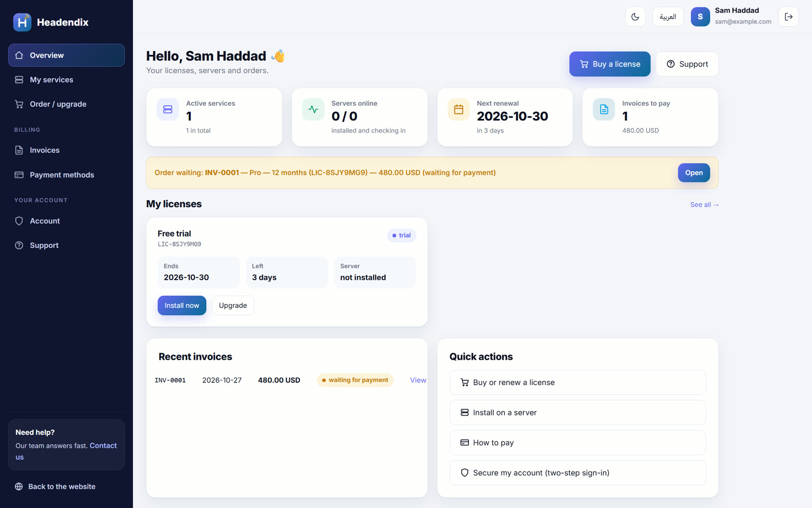Open Account settings in sidebar
The width and height of the screenshot is (812, 508).
[x=66, y=221]
